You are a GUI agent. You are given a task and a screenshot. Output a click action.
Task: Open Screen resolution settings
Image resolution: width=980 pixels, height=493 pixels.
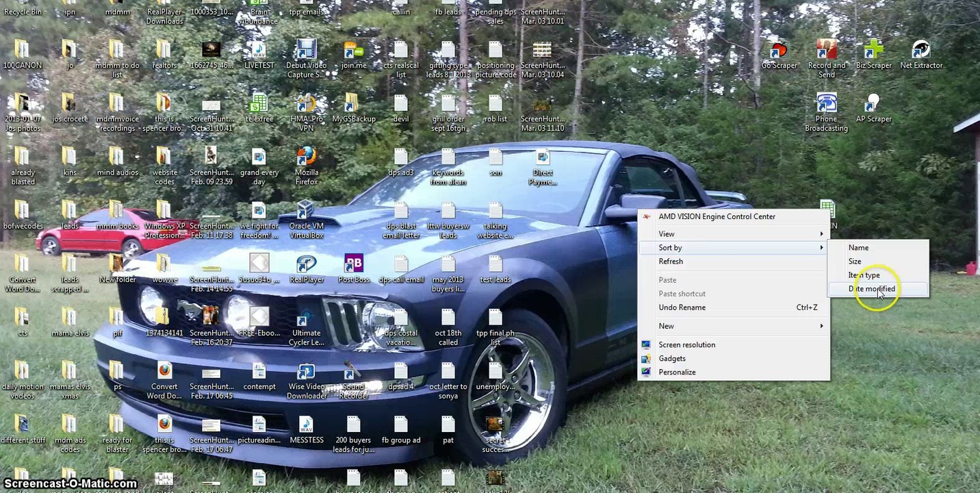tap(734, 345)
